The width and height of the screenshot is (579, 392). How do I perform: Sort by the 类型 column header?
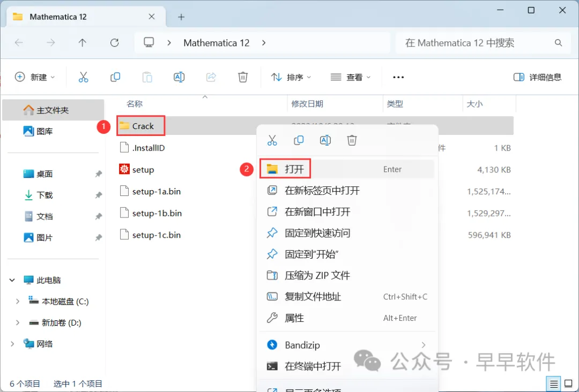point(395,104)
